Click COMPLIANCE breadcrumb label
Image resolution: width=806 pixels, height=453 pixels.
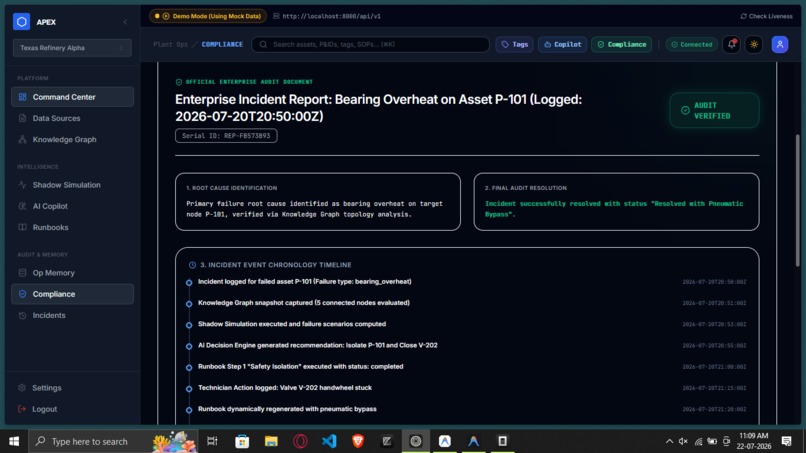(x=222, y=44)
